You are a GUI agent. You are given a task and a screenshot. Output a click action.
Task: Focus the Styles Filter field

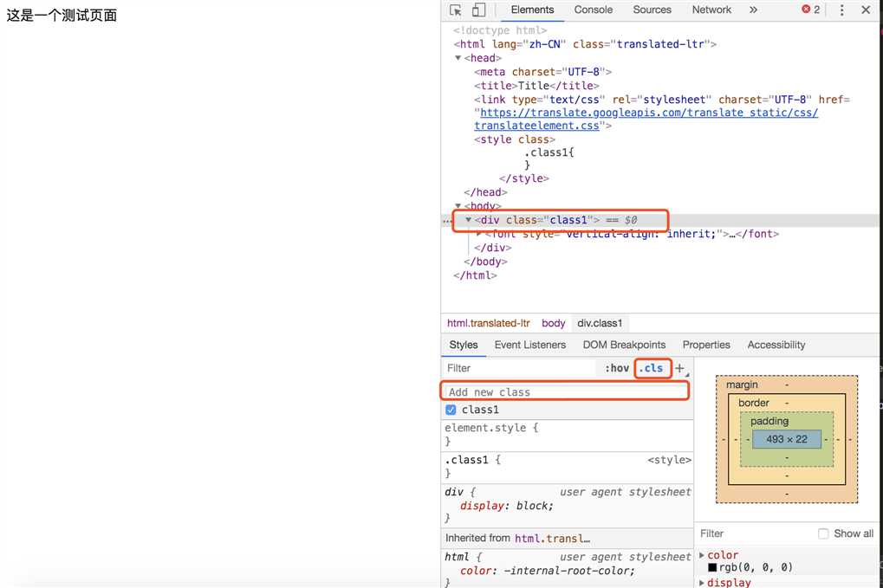pos(520,368)
